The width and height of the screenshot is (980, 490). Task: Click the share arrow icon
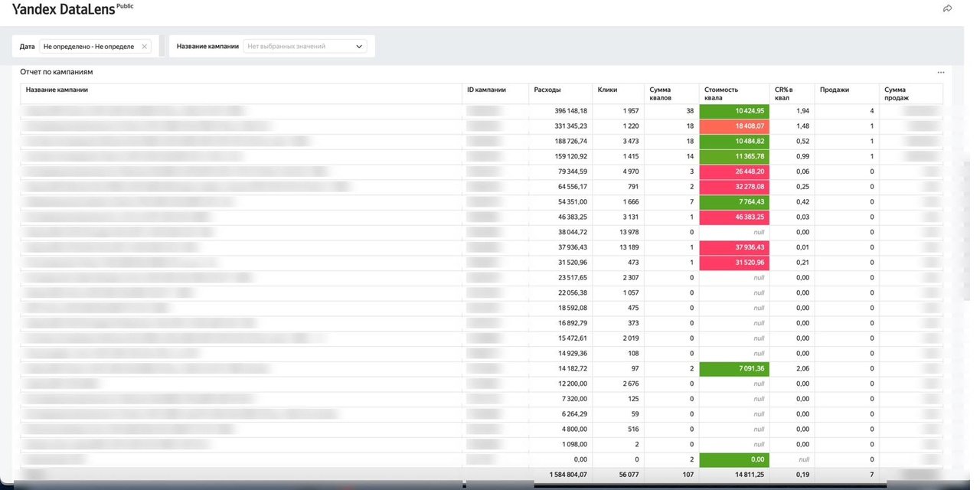coord(947,8)
